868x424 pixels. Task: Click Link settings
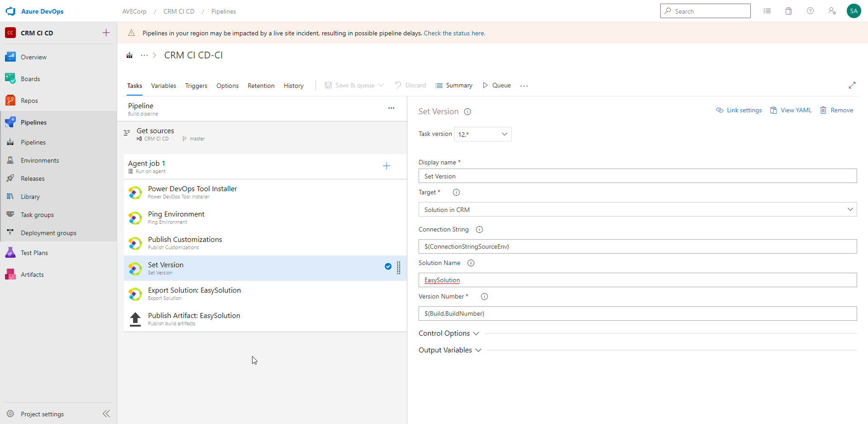739,110
